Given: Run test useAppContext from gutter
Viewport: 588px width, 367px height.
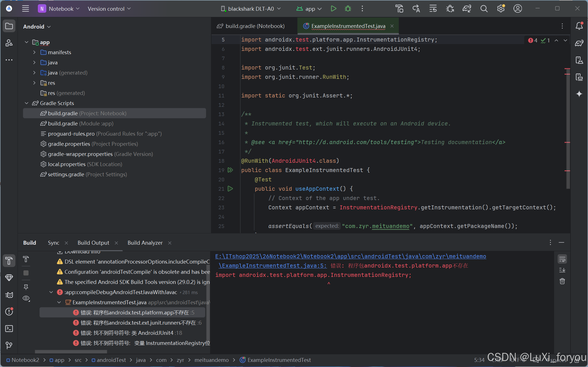Looking at the screenshot, I should pos(230,189).
